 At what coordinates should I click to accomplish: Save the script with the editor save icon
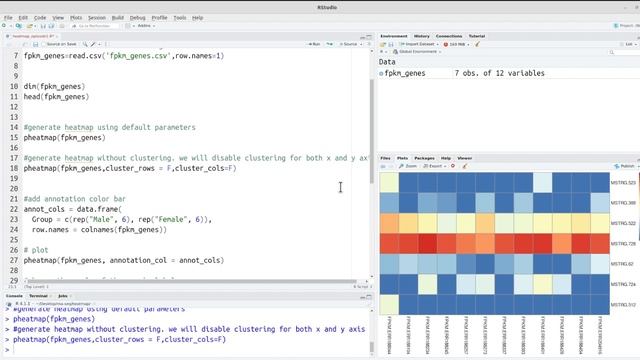tap(36, 44)
